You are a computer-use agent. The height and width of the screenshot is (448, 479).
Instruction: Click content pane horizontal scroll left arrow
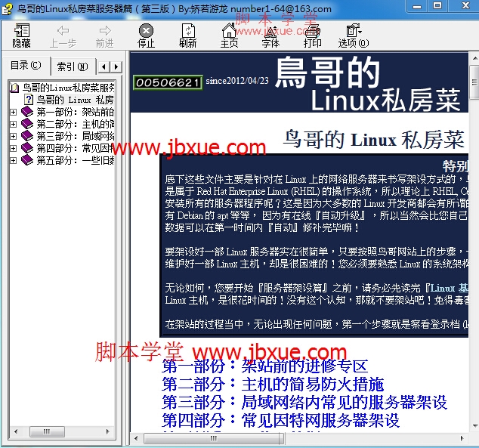point(136,438)
